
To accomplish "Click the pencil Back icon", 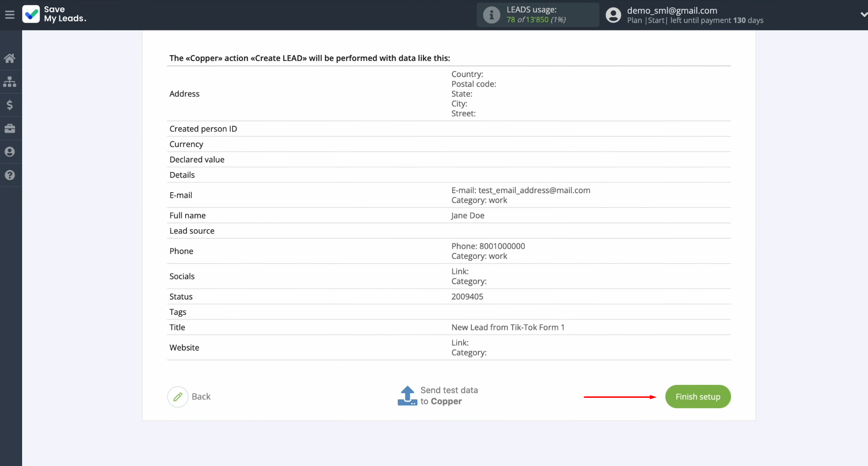I will point(178,397).
